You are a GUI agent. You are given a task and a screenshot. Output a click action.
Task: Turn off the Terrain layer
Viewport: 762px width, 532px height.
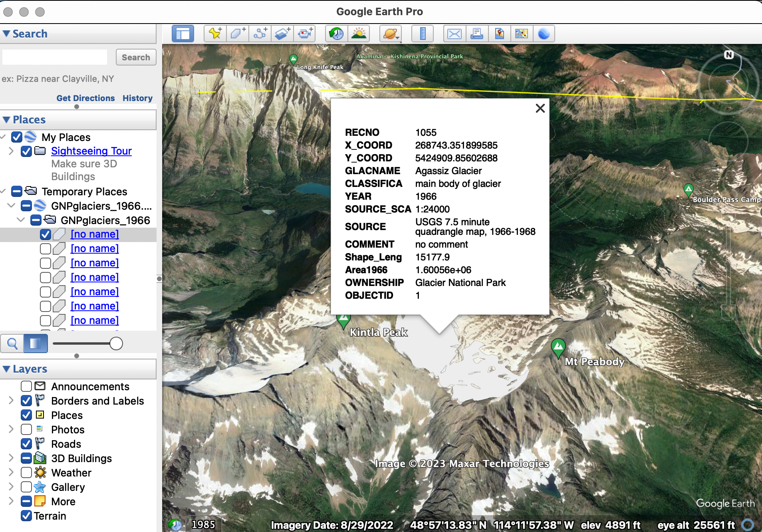26,516
